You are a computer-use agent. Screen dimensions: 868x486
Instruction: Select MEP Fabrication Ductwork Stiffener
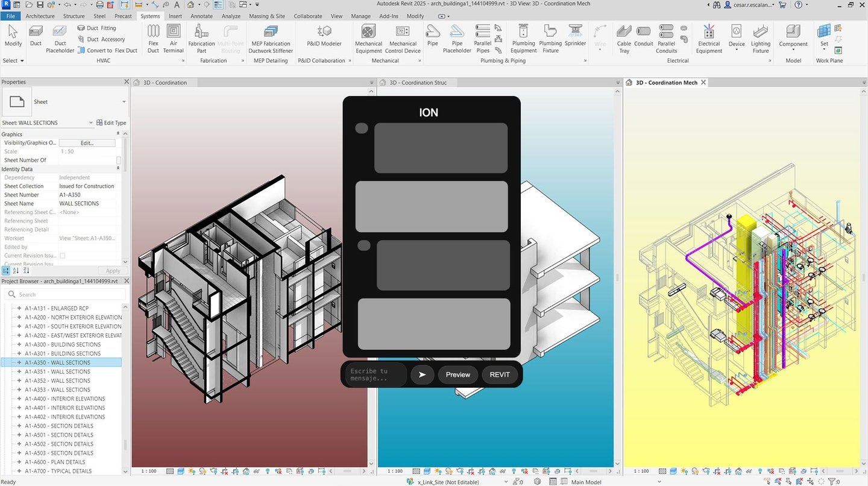[271, 39]
